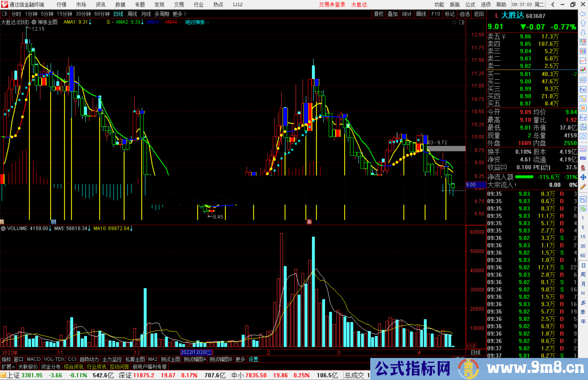
Task: Select the pencil drawing tool icon
Action: (x=583, y=187)
